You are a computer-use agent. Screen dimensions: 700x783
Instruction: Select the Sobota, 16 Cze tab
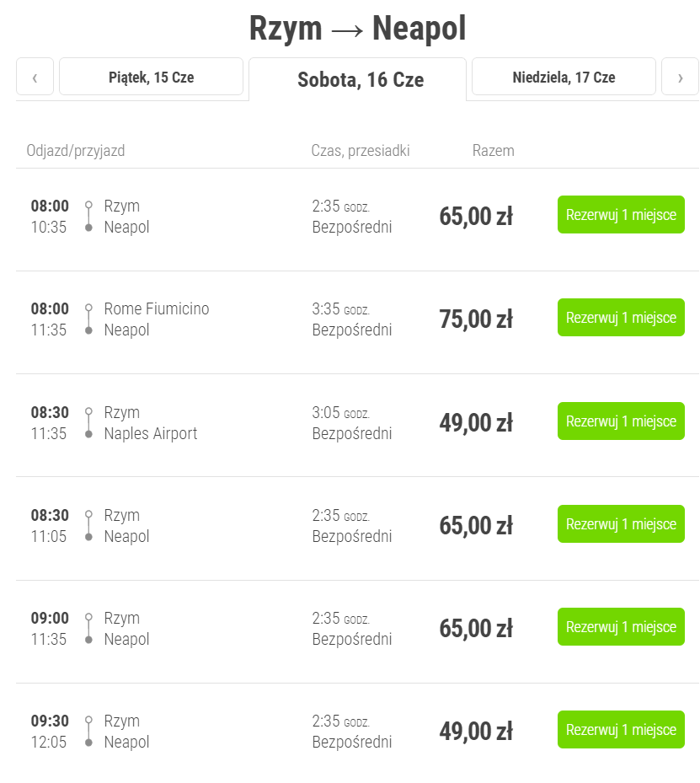(x=360, y=80)
